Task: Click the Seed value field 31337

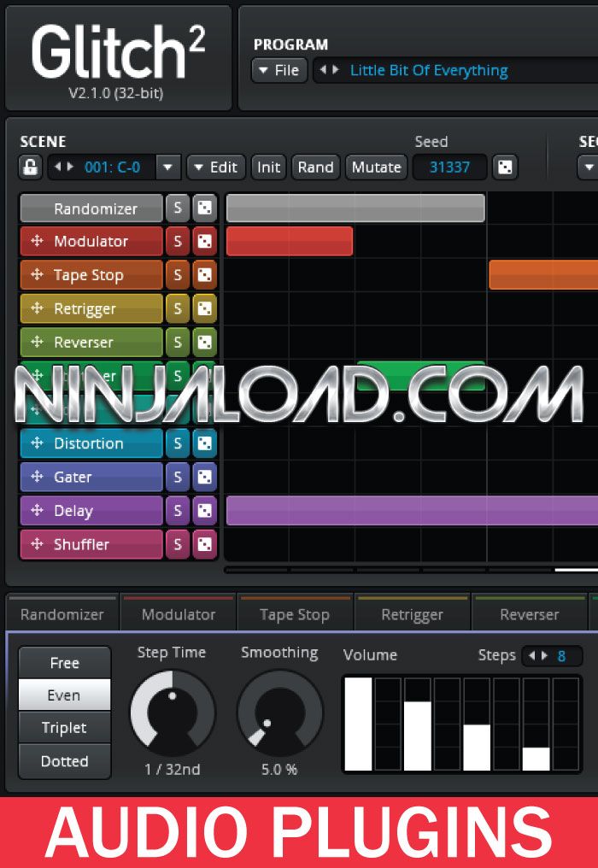Action: [x=449, y=167]
